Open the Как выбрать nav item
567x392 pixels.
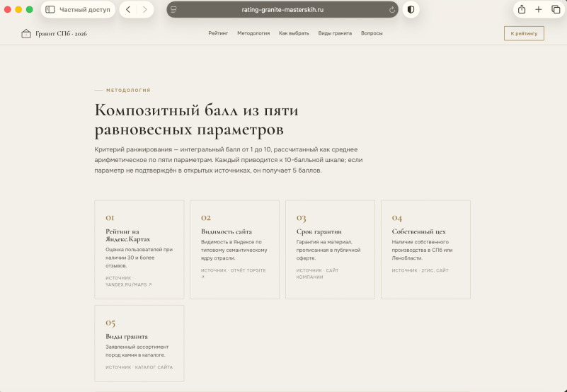[294, 33]
